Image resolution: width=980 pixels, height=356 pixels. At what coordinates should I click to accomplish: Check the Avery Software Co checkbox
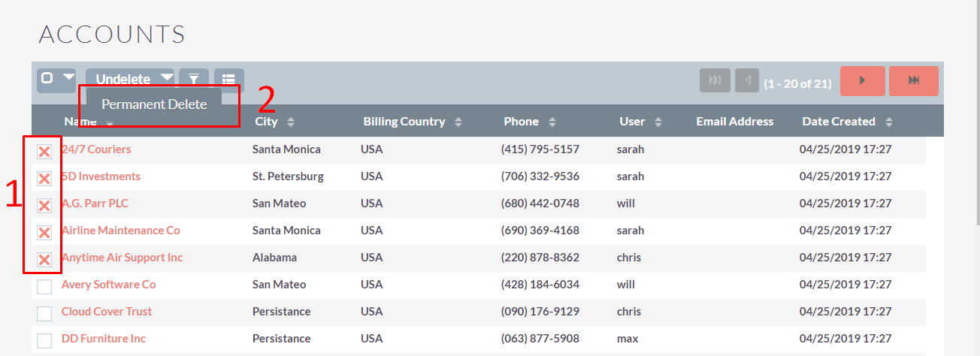[x=44, y=286]
